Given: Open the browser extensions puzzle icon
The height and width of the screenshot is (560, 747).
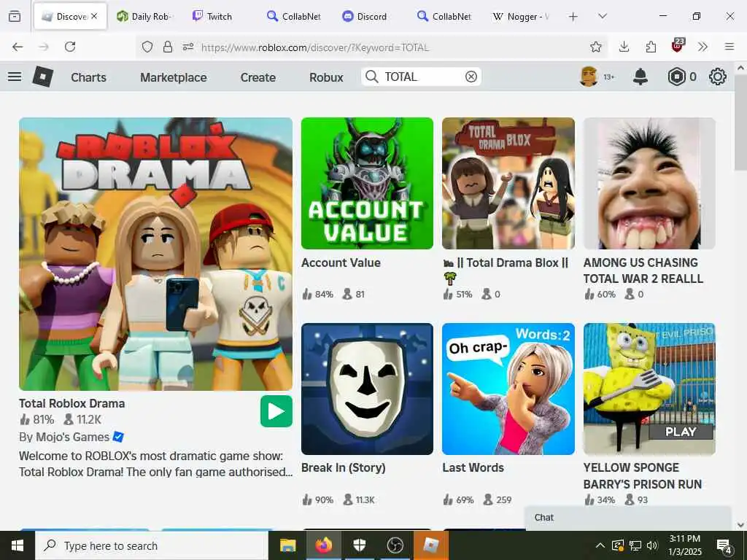Looking at the screenshot, I should [651, 47].
